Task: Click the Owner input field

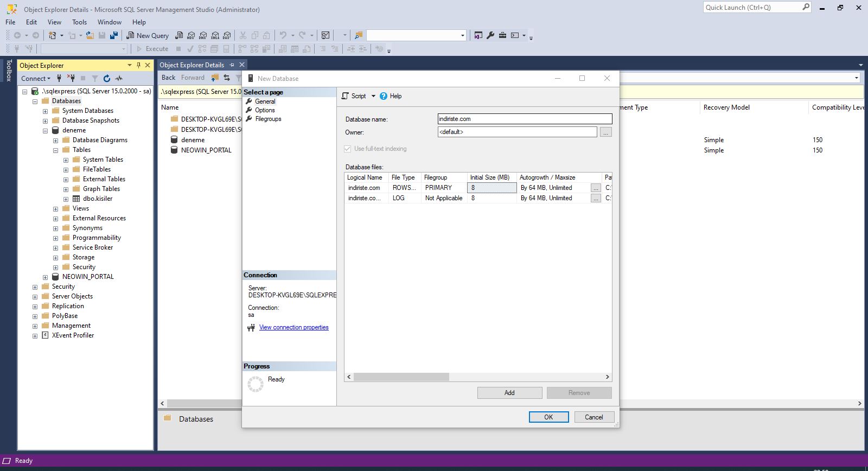Action: coord(517,132)
